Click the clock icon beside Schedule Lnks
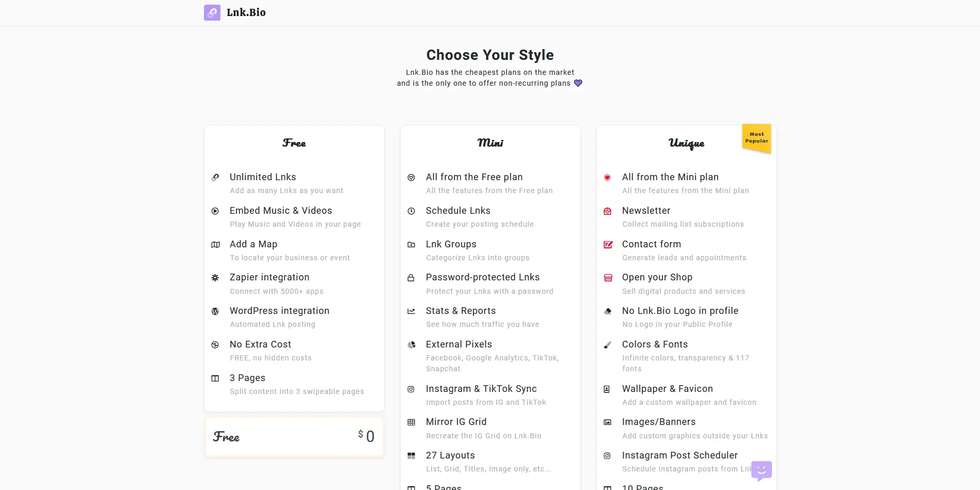 (412, 211)
